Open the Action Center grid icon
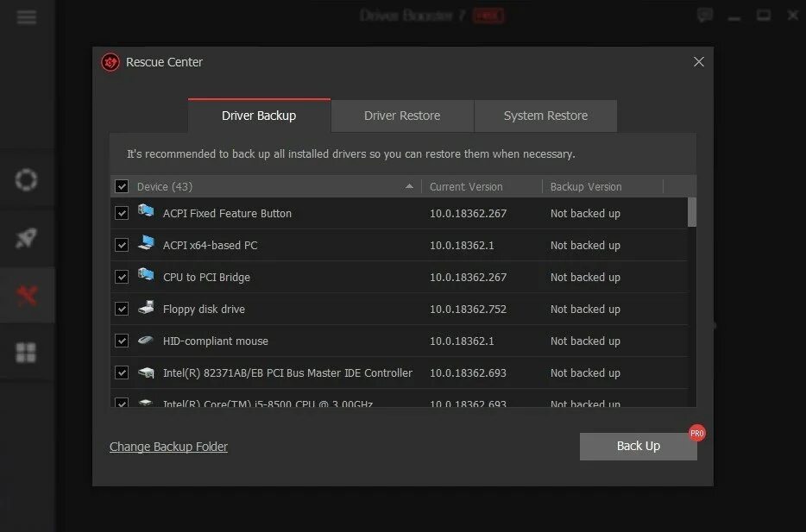 coord(26,353)
